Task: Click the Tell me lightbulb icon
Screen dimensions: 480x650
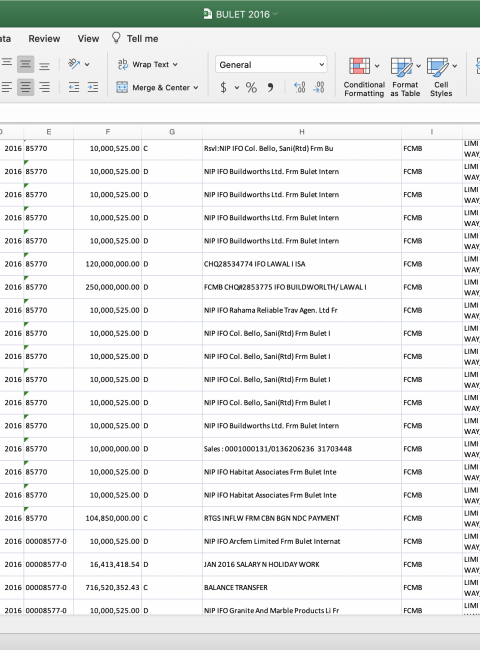Action: click(116, 38)
